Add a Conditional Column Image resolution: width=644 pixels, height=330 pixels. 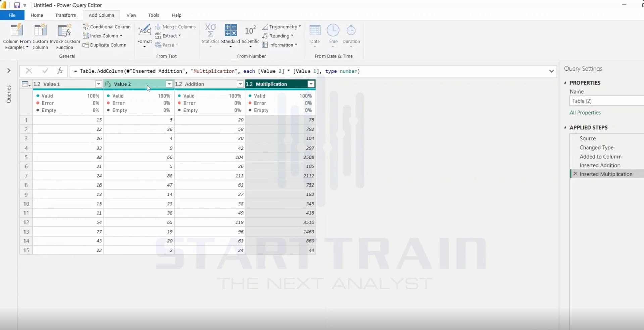(x=106, y=27)
